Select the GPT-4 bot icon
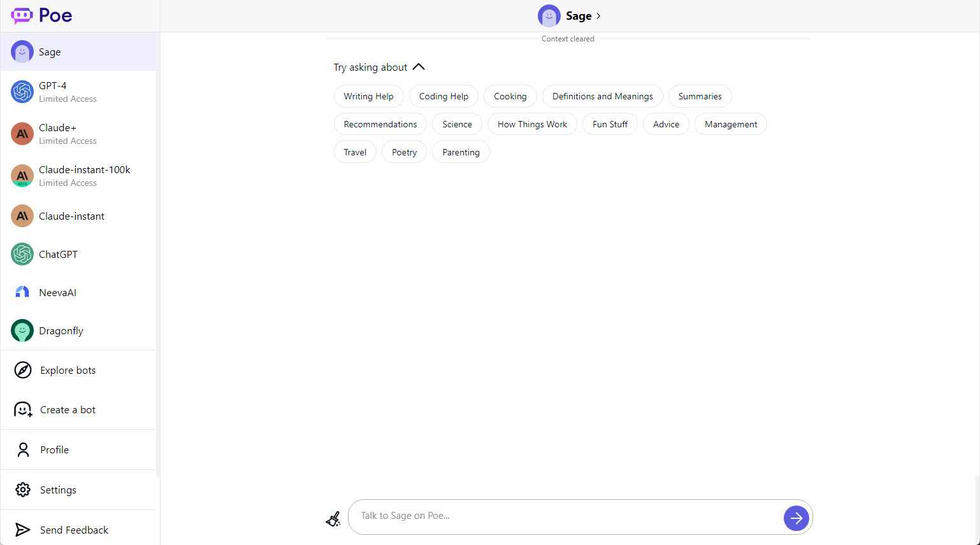This screenshot has width=980, height=545. (x=22, y=92)
